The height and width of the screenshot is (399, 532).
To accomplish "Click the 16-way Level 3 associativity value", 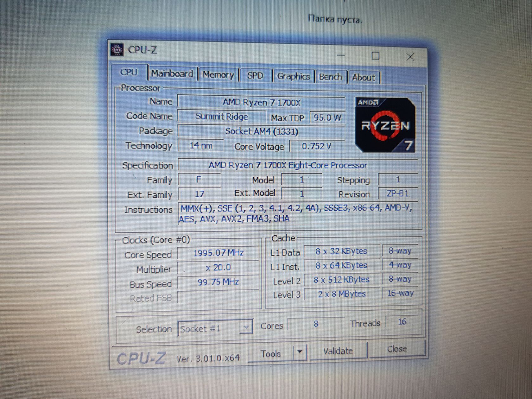I will point(400,293).
